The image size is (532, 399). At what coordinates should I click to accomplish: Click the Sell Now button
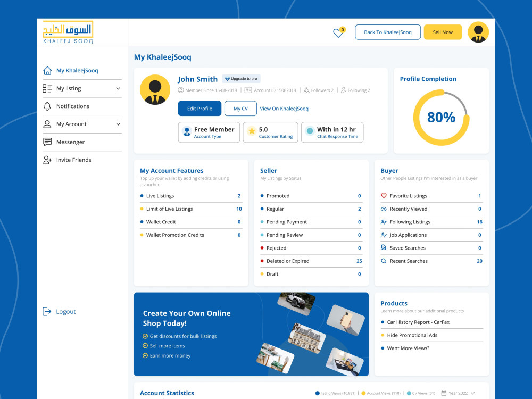pos(443,32)
